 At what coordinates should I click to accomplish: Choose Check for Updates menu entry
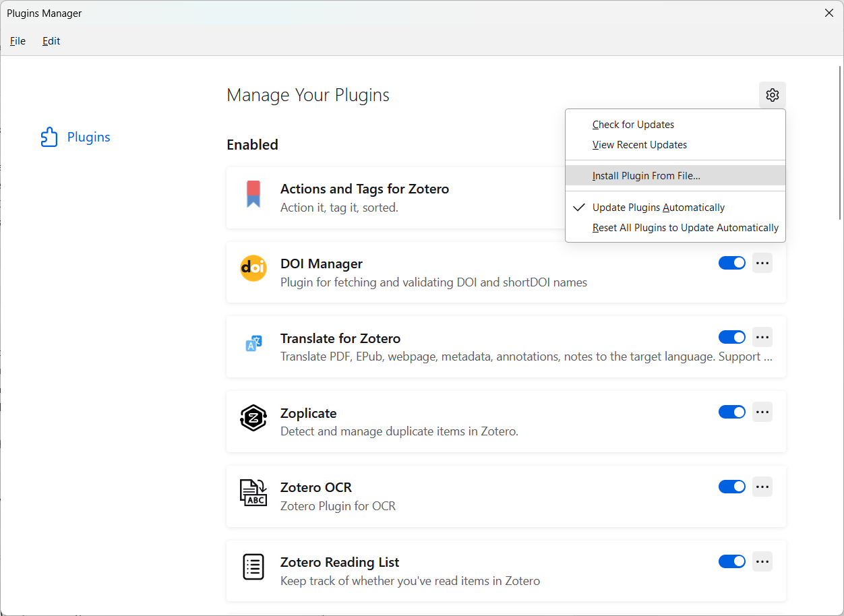point(633,125)
